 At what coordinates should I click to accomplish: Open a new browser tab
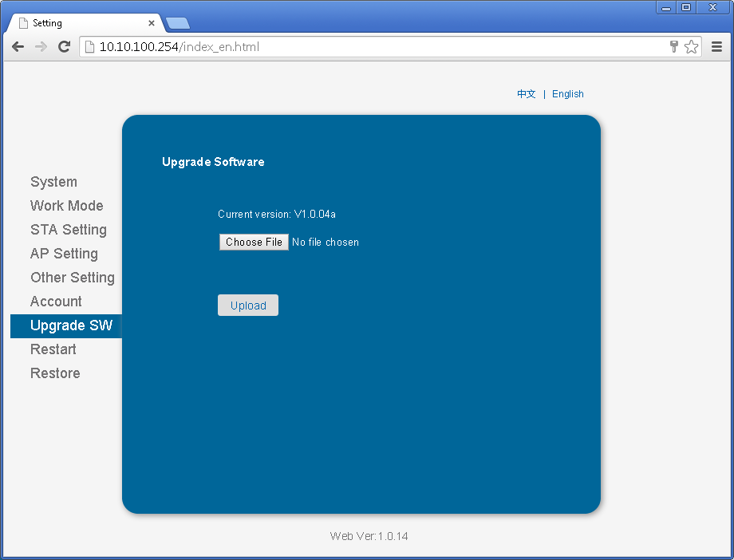(177, 23)
